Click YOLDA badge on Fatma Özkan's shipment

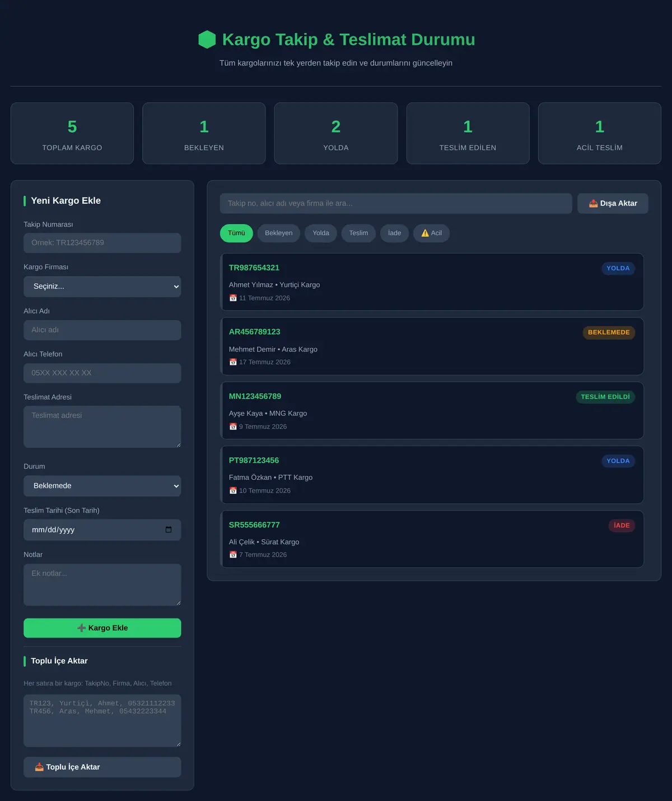(618, 461)
